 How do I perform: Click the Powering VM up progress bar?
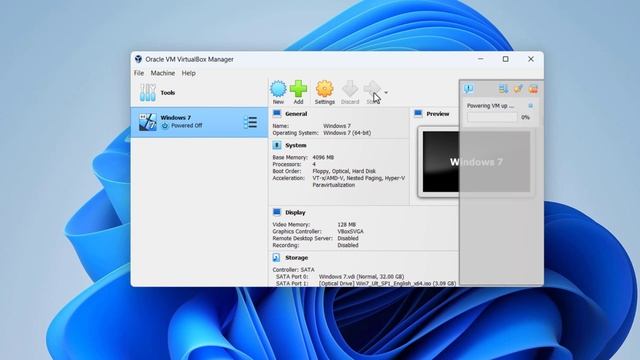pyautogui.click(x=492, y=118)
